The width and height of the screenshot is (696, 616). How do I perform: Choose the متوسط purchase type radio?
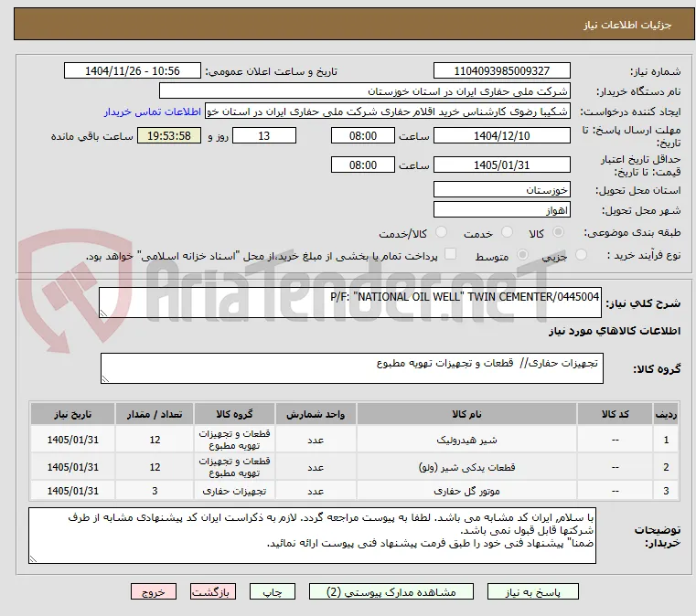point(522,255)
